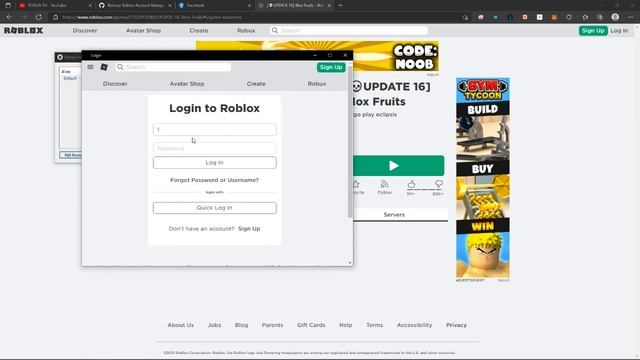Viewport: 640px width, 360px height.
Task: Click Roblox logo icon in Login window
Action: point(104,67)
